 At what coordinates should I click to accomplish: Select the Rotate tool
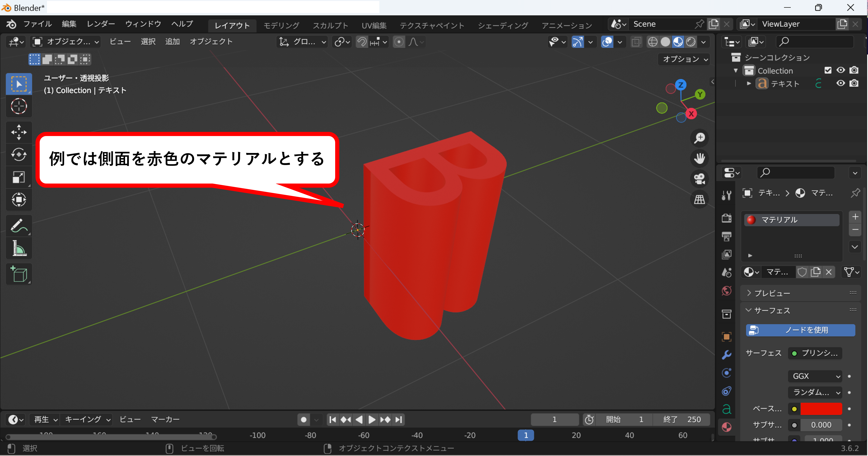coord(19,155)
